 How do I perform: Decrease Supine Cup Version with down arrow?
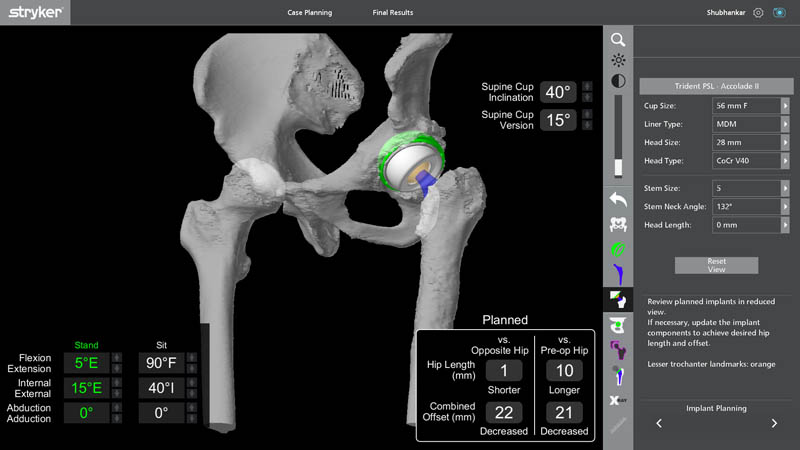pos(587,125)
